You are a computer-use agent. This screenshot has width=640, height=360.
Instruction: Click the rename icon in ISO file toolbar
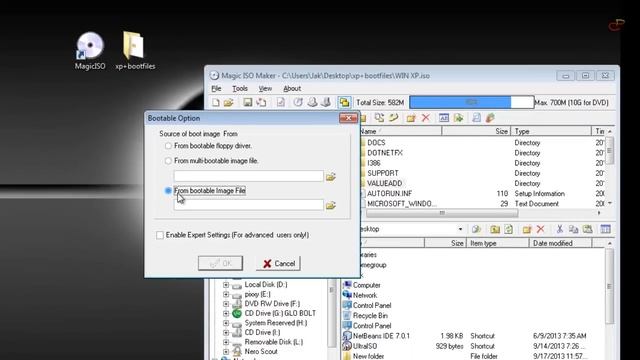pyautogui.click(x=444, y=118)
